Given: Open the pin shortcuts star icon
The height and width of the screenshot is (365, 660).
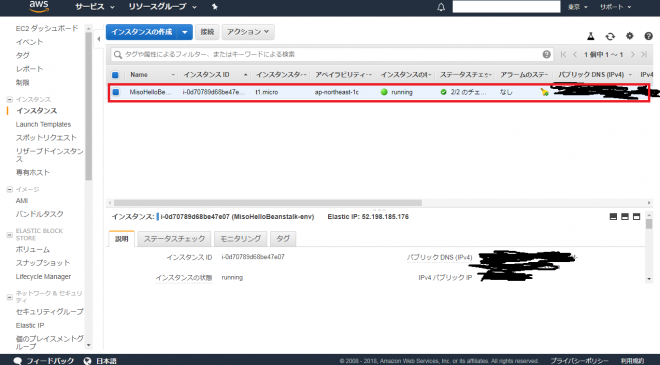Looking at the screenshot, I should (x=215, y=7).
